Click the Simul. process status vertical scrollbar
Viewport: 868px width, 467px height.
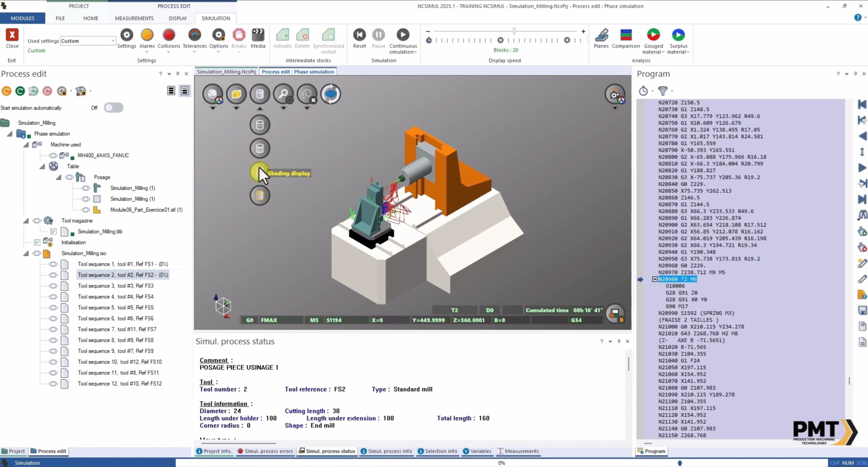click(x=628, y=364)
